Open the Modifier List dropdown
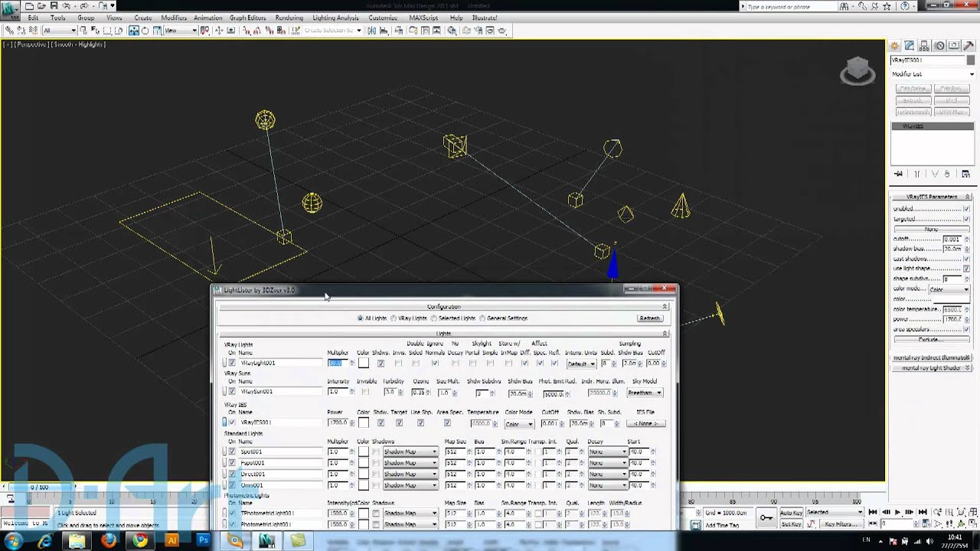Viewport: 980px width, 551px height. click(x=932, y=74)
